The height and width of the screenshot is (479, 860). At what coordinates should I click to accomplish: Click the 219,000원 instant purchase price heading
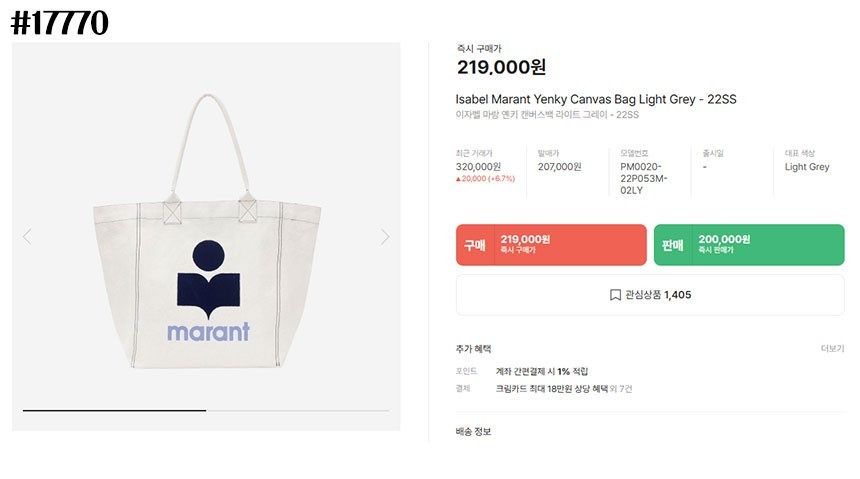pyautogui.click(x=501, y=68)
